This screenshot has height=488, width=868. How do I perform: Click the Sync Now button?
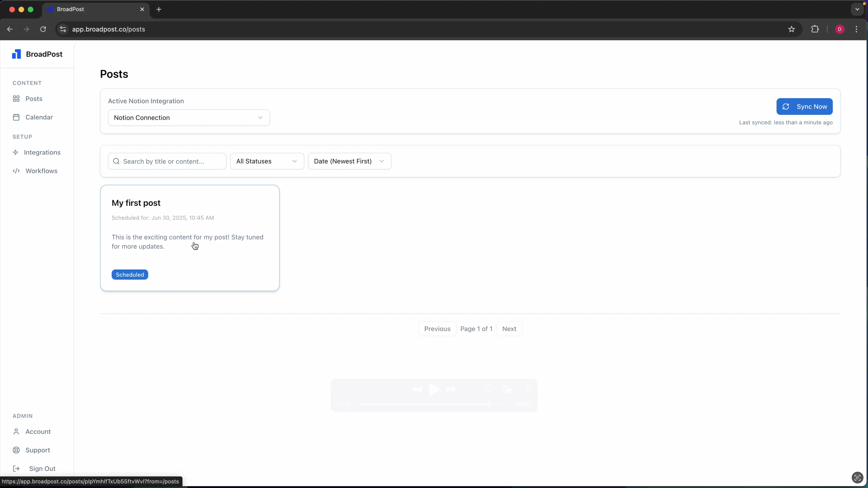coord(804,106)
